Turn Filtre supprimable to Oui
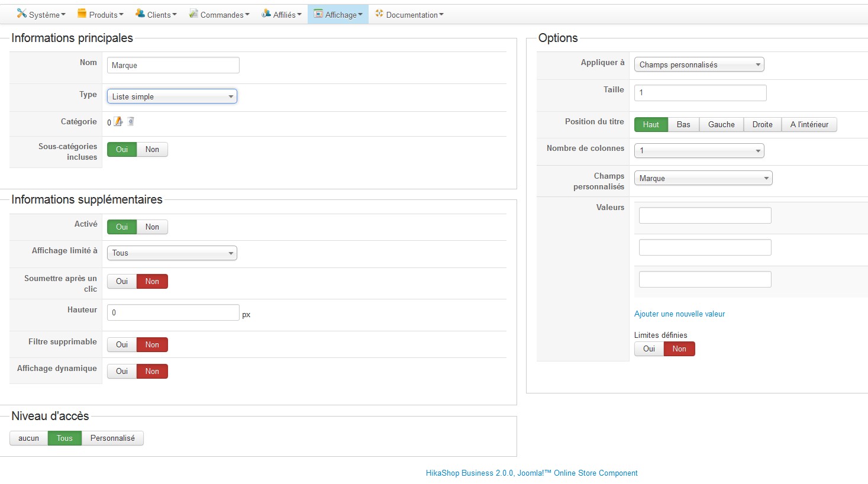 pyautogui.click(x=122, y=345)
